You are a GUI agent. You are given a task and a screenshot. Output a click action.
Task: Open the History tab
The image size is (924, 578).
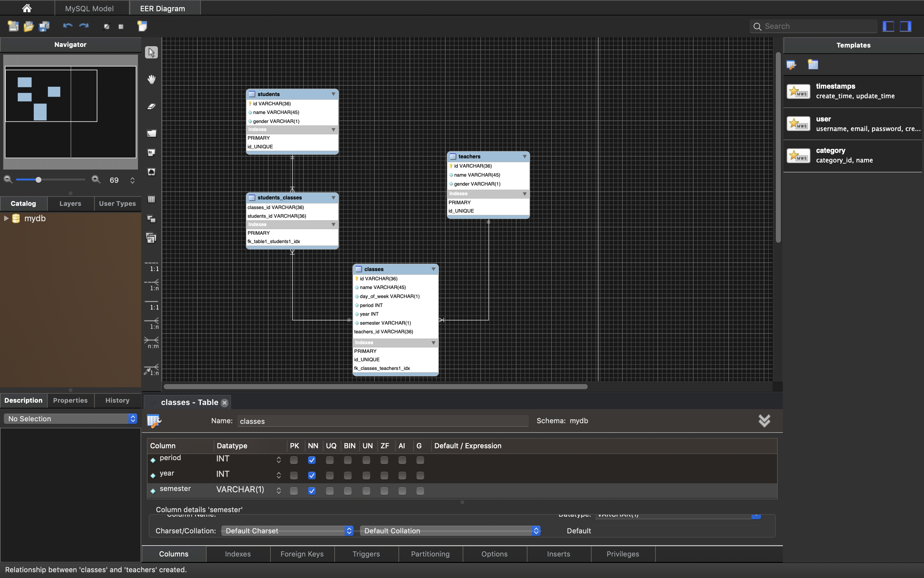click(117, 400)
